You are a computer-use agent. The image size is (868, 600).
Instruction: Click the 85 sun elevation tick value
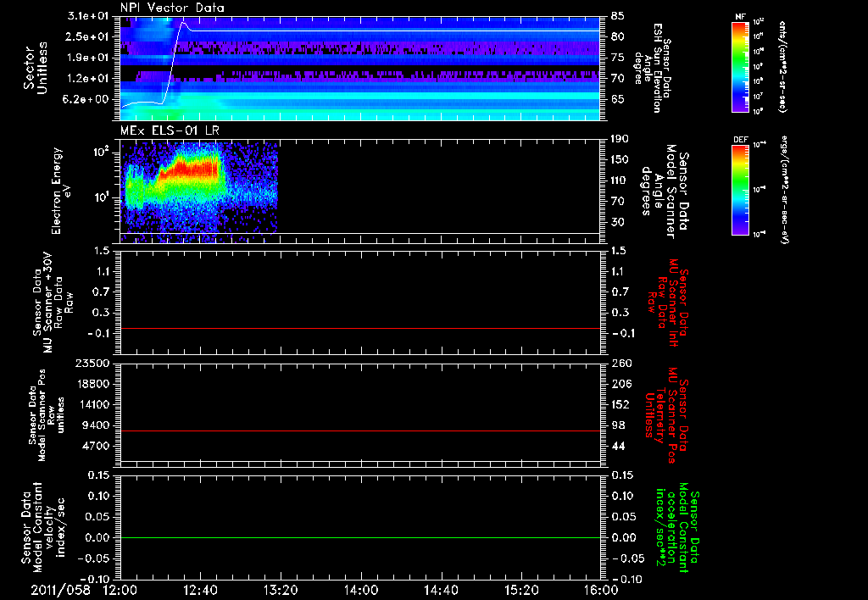[618, 16]
